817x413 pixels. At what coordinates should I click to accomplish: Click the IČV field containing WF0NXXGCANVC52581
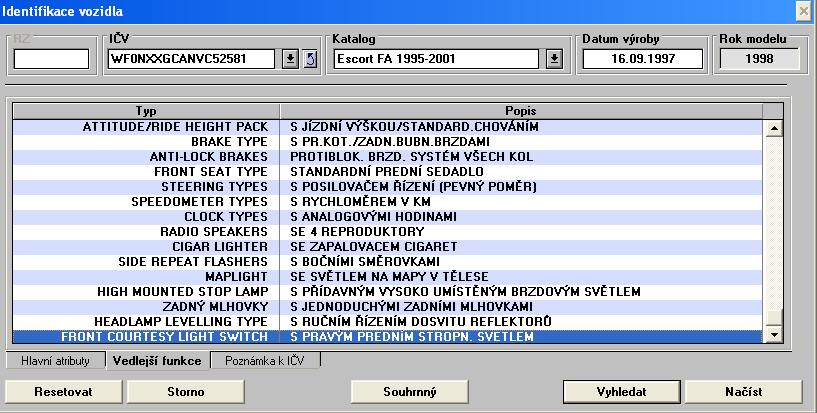click(x=191, y=59)
